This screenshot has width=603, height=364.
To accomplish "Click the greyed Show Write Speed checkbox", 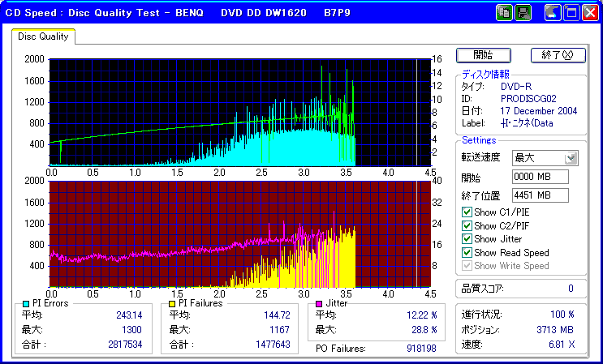I will (467, 266).
